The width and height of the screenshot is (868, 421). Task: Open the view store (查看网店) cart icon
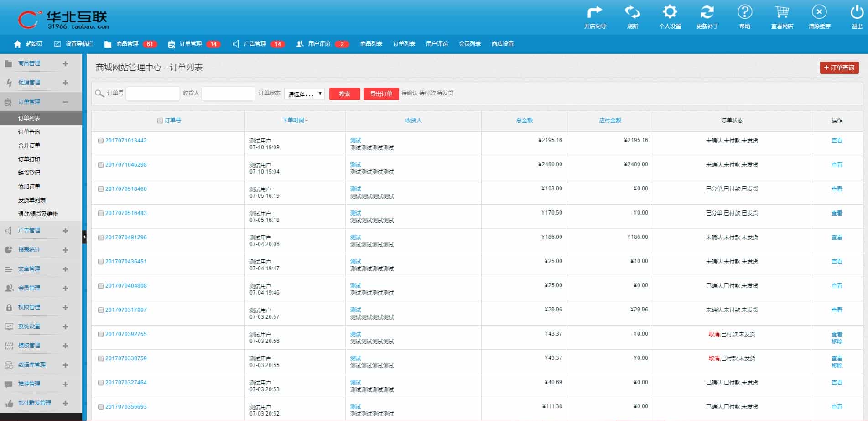pos(782,13)
